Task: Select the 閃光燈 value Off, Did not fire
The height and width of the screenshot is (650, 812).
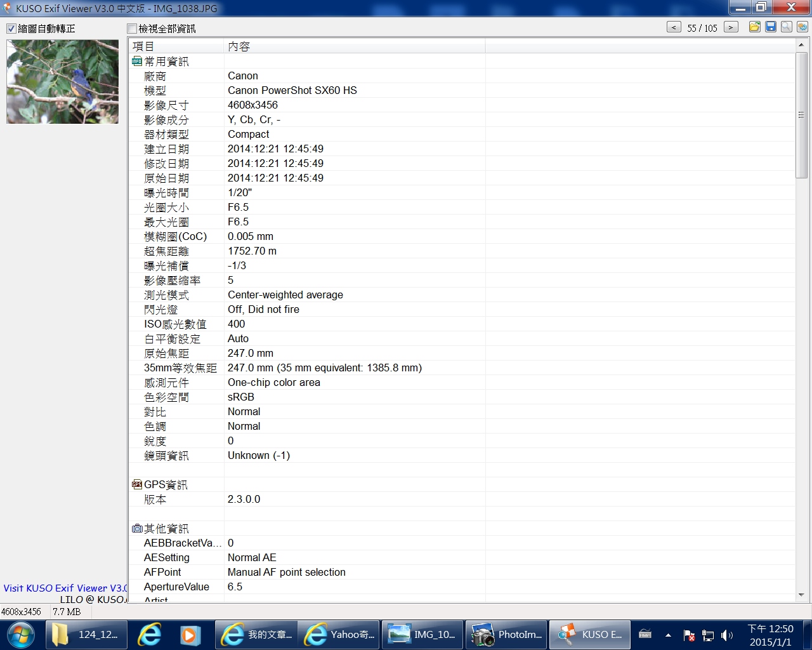Action: [263, 310]
